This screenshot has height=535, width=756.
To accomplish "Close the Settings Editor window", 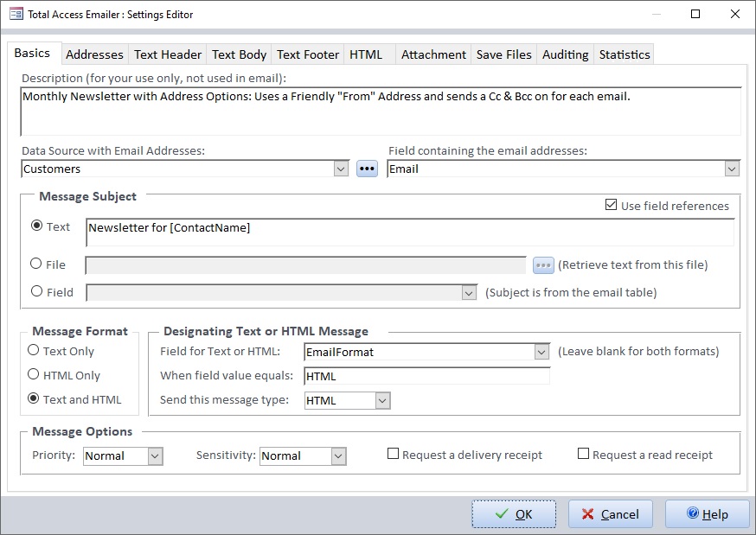I will pos(734,14).
